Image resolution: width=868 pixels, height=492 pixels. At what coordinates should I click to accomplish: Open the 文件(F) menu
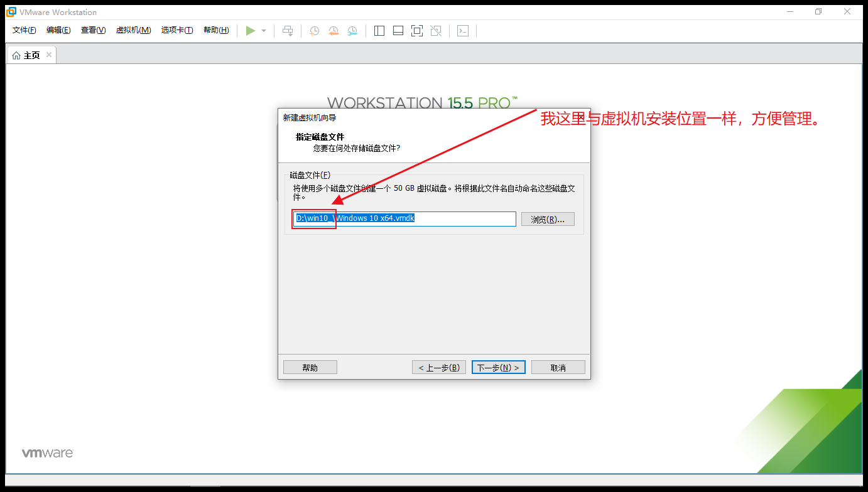click(x=24, y=30)
